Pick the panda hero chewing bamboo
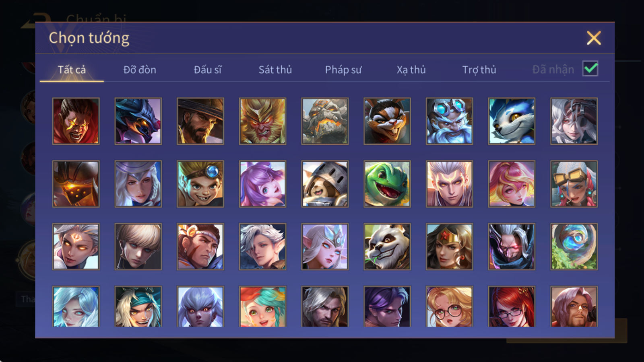Image resolution: width=644 pixels, height=362 pixels. point(387,247)
